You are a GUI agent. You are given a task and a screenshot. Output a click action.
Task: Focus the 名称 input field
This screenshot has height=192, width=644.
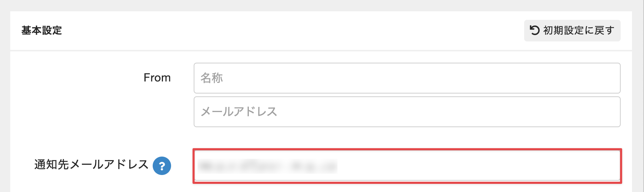point(407,78)
